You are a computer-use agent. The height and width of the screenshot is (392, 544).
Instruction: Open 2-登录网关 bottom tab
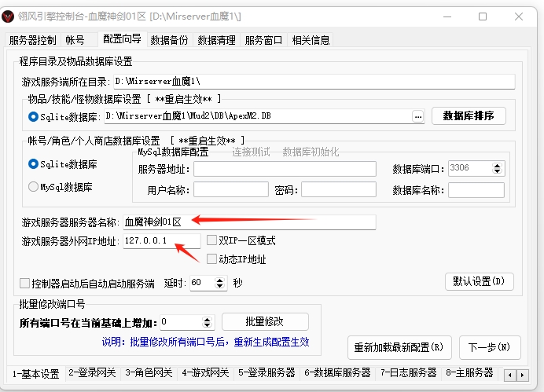[91, 372]
